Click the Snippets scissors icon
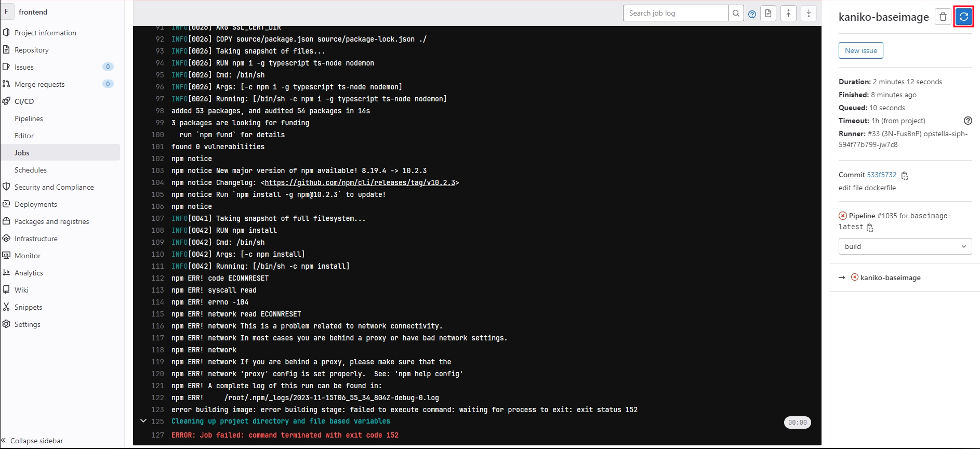Screen dimensions: 980x449 pos(6,307)
